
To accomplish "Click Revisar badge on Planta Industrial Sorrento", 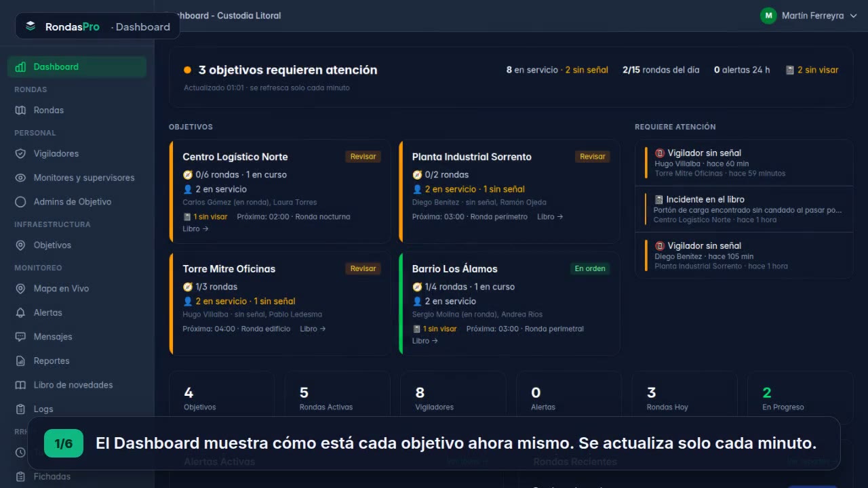I will point(592,157).
